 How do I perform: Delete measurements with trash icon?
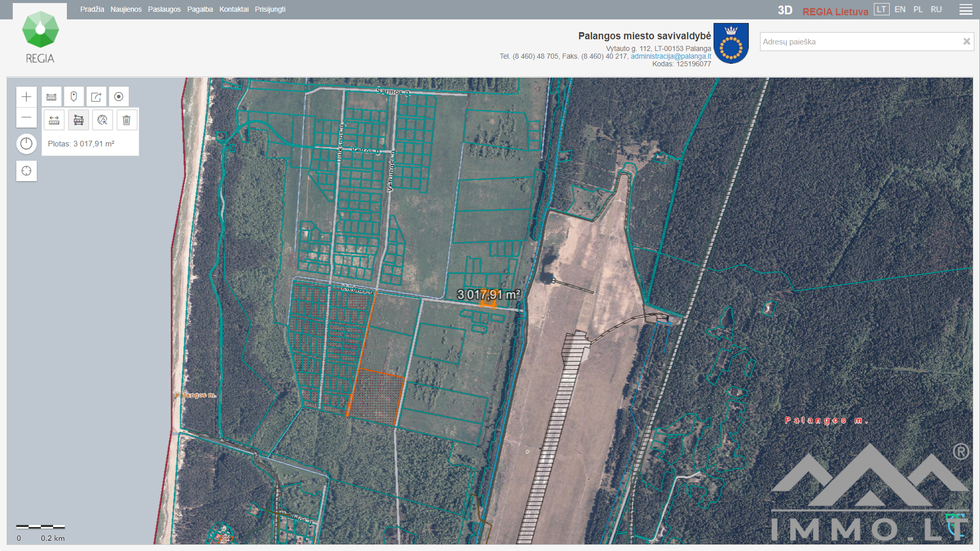(127, 120)
